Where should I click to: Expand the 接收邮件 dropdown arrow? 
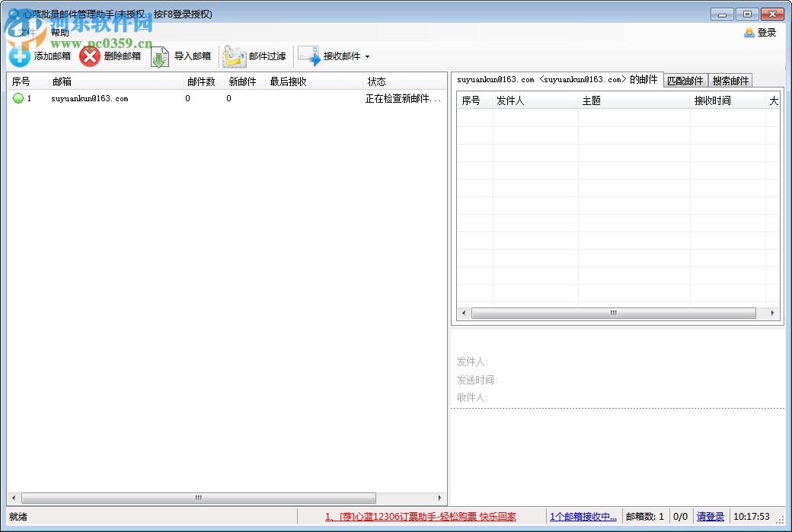[x=367, y=56]
